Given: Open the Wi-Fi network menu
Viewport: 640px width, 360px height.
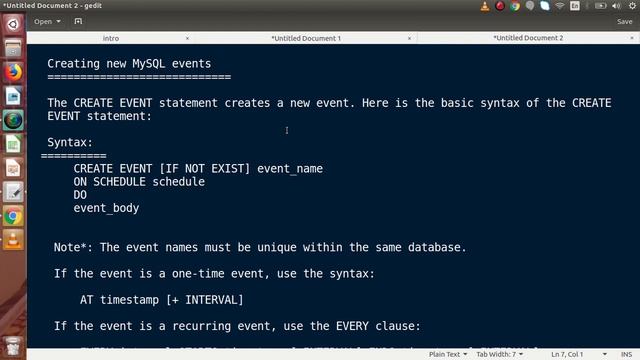Looking at the screenshot, I should click(x=560, y=6).
